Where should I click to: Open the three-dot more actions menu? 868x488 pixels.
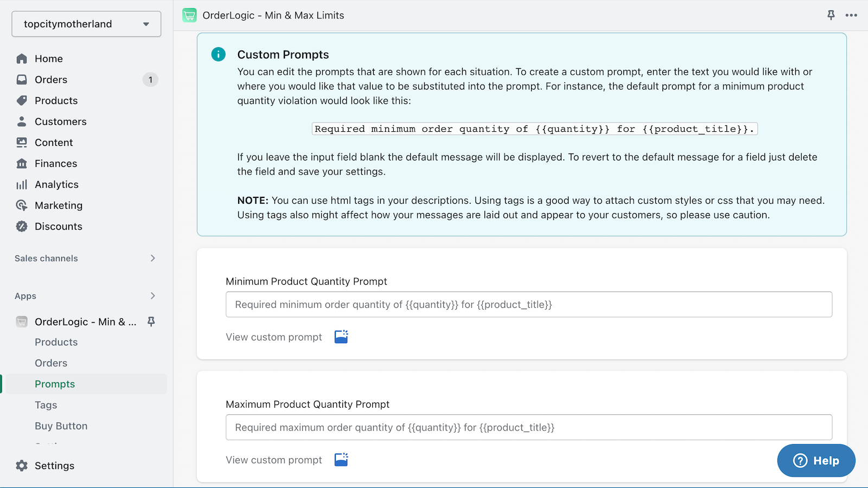point(852,15)
